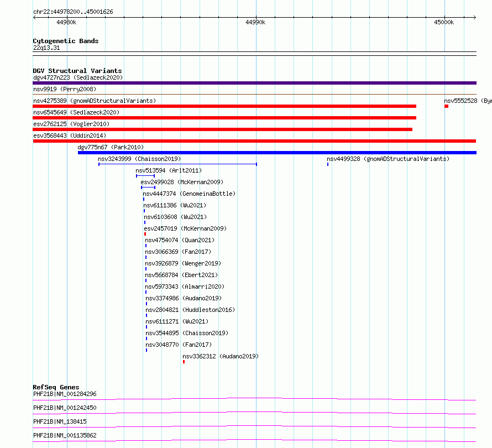492x448 pixels.
Task: Select the red nsv4275389 variant bar
Action: [224, 106]
